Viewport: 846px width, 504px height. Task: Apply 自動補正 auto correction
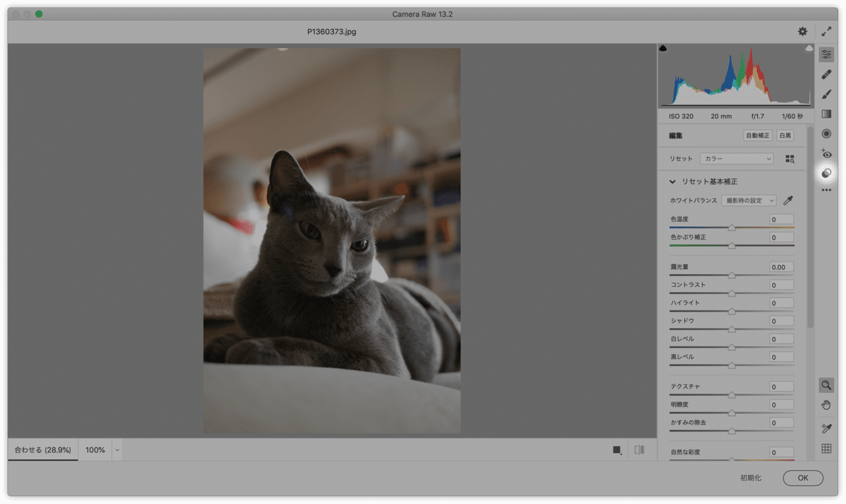pos(757,135)
